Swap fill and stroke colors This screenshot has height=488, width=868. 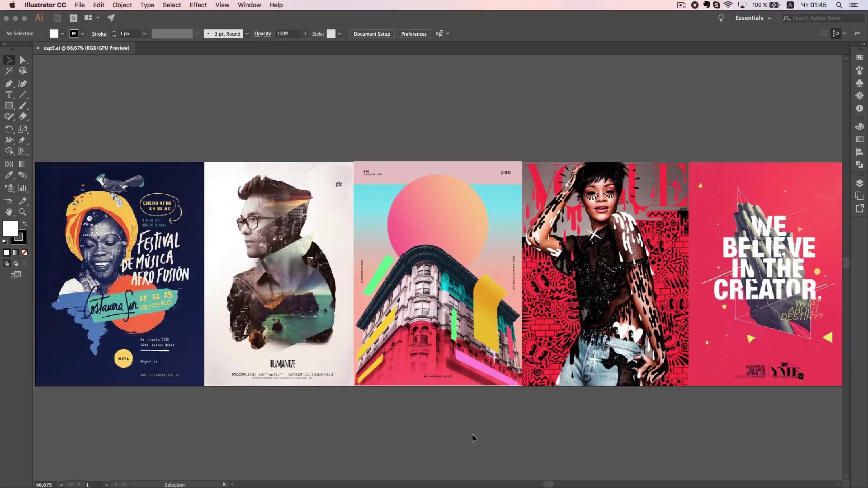coord(25,224)
